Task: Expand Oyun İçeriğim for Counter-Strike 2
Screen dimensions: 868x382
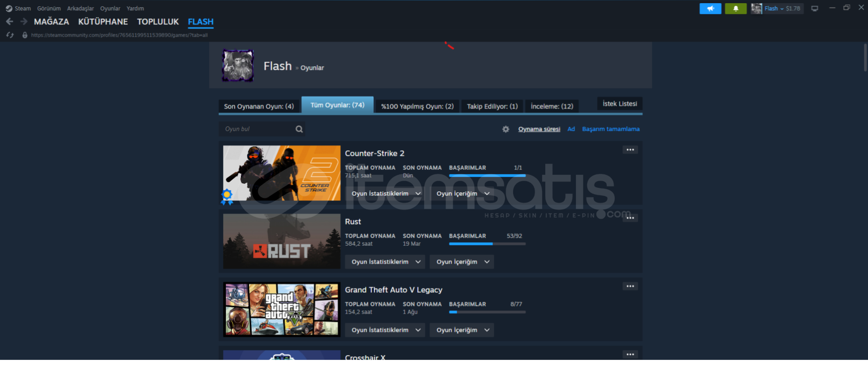Action: (x=462, y=193)
